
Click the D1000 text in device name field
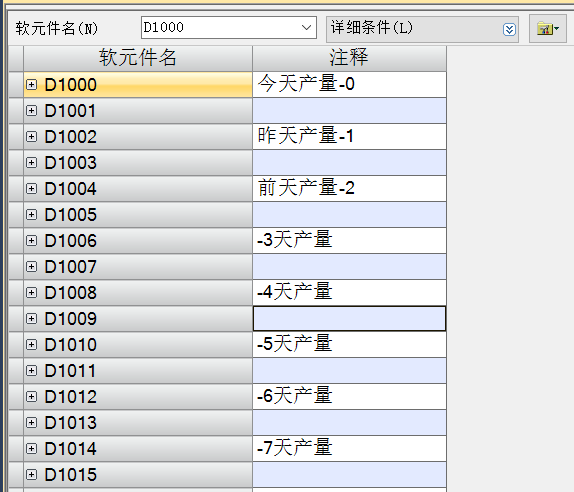(163, 27)
